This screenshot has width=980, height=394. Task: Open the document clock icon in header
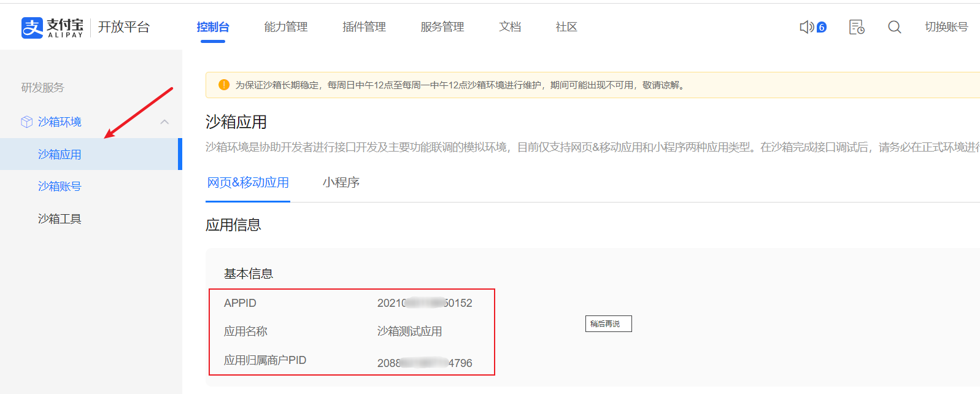(857, 27)
